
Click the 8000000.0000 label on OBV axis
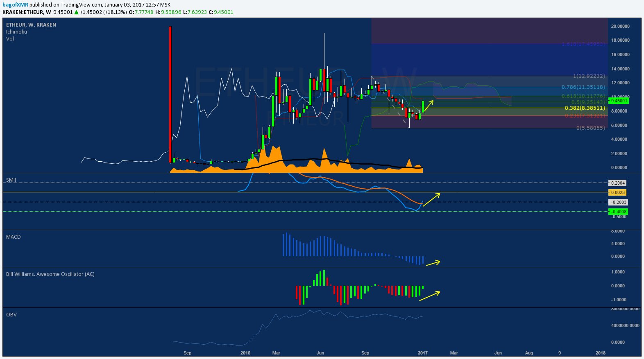tap(625, 309)
